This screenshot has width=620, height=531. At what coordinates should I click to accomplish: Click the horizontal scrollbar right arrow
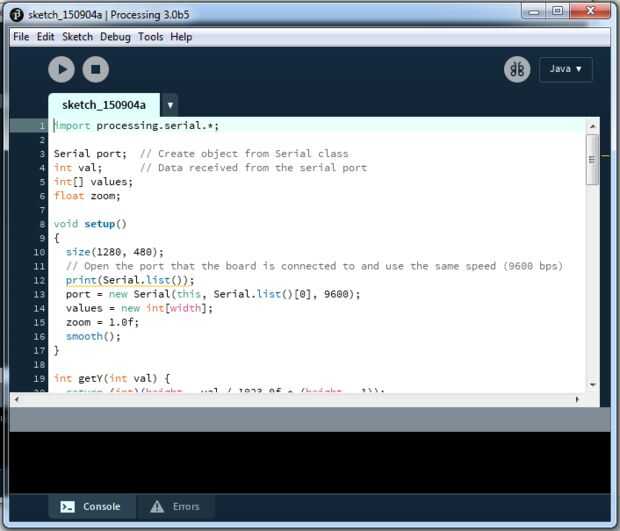(x=577, y=399)
